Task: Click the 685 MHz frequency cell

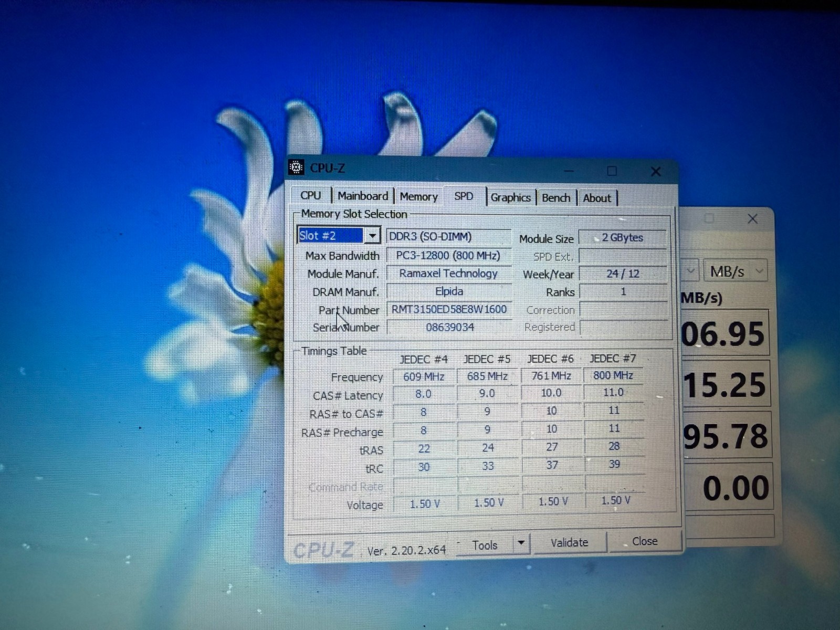Action: [x=487, y=376]
